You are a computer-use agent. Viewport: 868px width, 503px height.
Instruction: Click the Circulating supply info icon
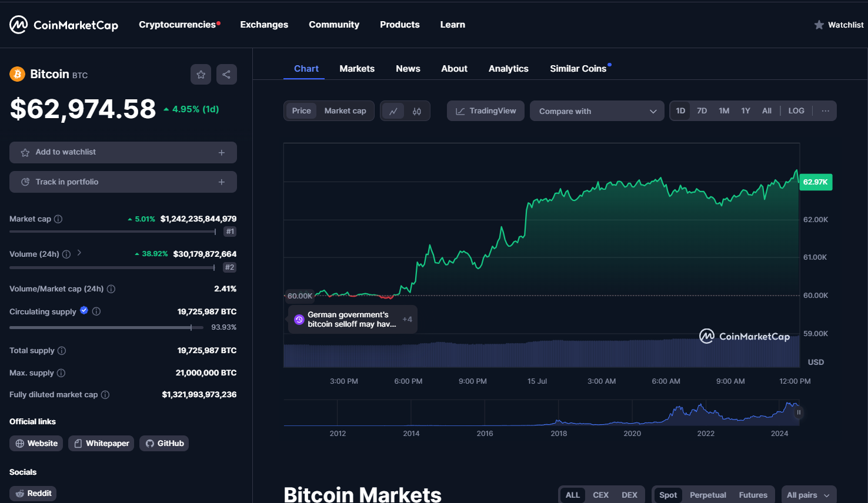(96, 311)
